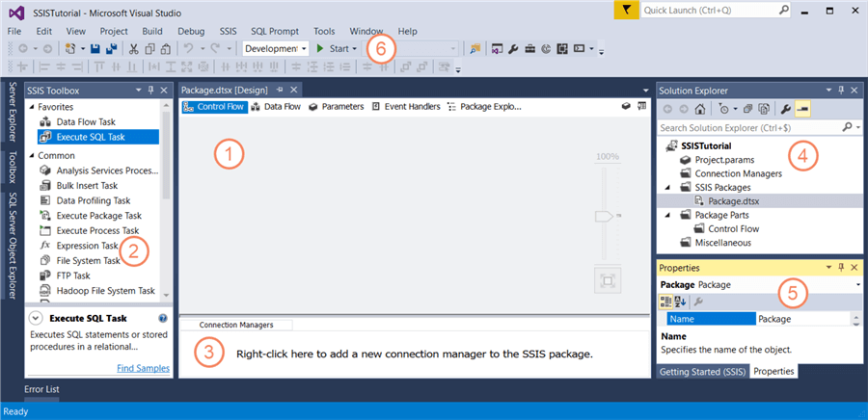This screenshot has height=420, width=868.
Task: Click the cube icon left of the Variables icon
Action: pyautogui.click(x=626, y=106)
